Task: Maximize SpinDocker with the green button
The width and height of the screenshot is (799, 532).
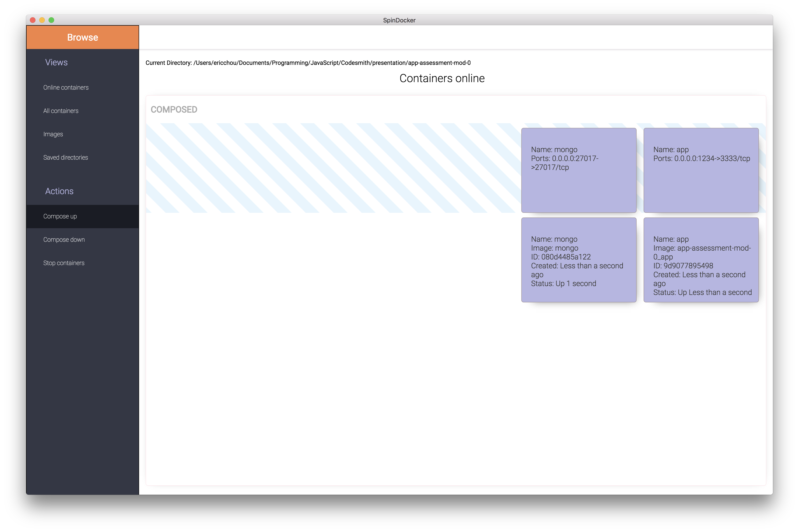Action: coord(52,20)
